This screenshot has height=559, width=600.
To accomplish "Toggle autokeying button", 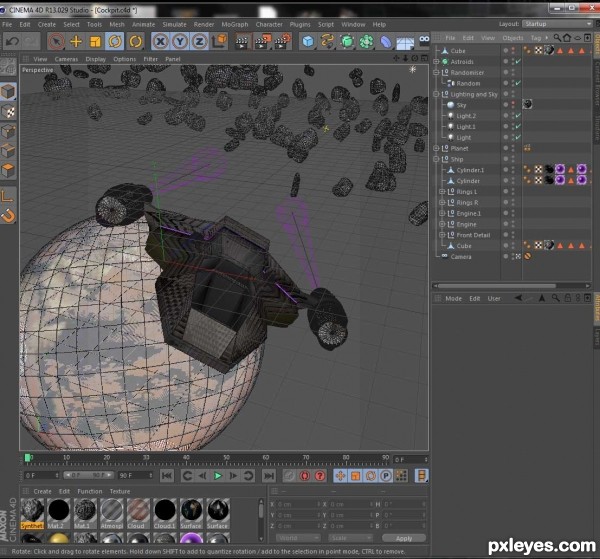I will click(x=305, y=476).
